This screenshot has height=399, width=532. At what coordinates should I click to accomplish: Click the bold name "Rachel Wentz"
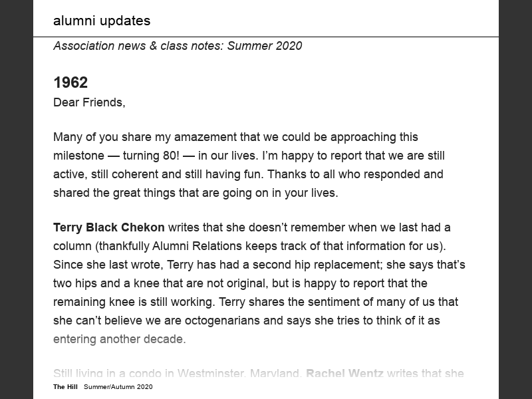[344, 374]
